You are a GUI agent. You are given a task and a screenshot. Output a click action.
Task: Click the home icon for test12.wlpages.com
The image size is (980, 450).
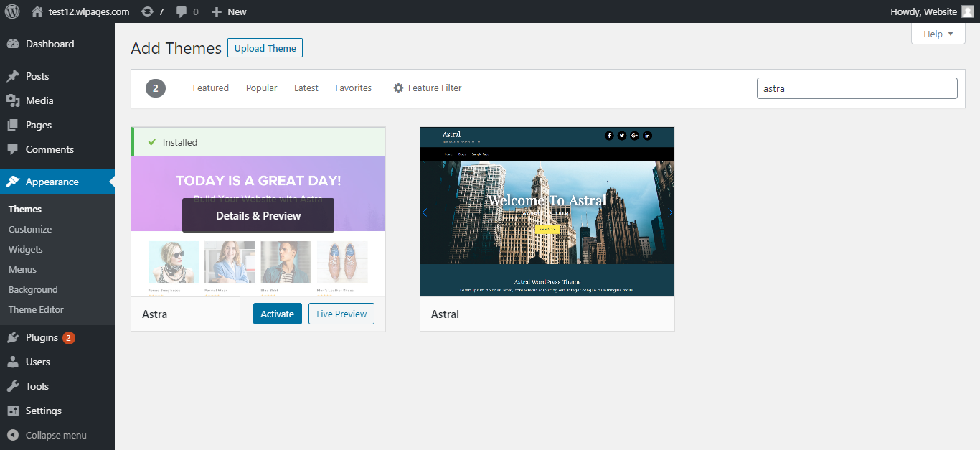37,11
